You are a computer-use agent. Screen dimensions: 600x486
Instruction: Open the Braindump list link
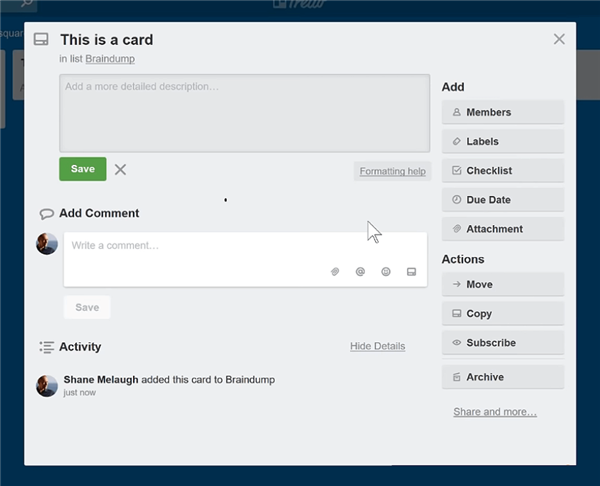(x=111, y=60)
